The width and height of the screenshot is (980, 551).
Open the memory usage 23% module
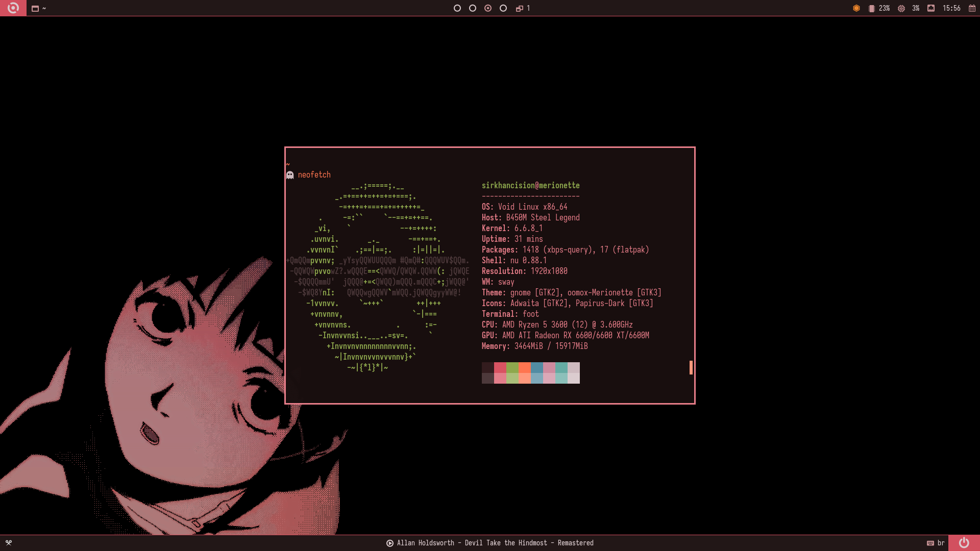[x=879, y=8]
